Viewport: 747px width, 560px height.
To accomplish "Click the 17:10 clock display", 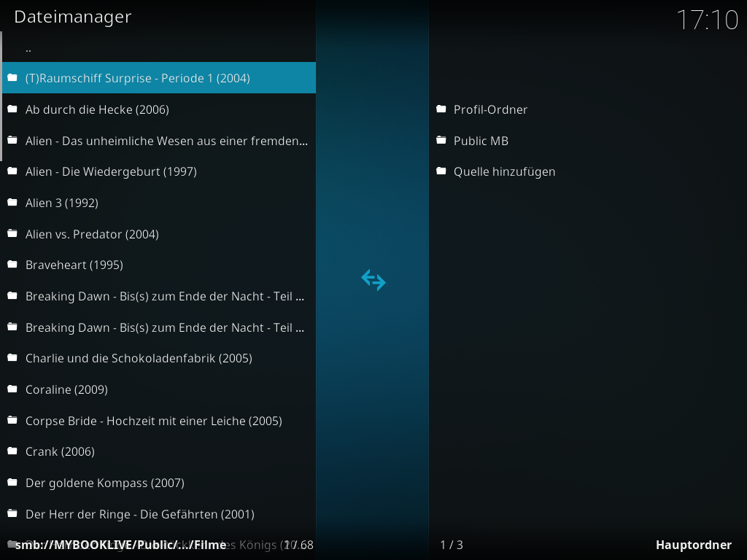I will [x=707, y=20].
